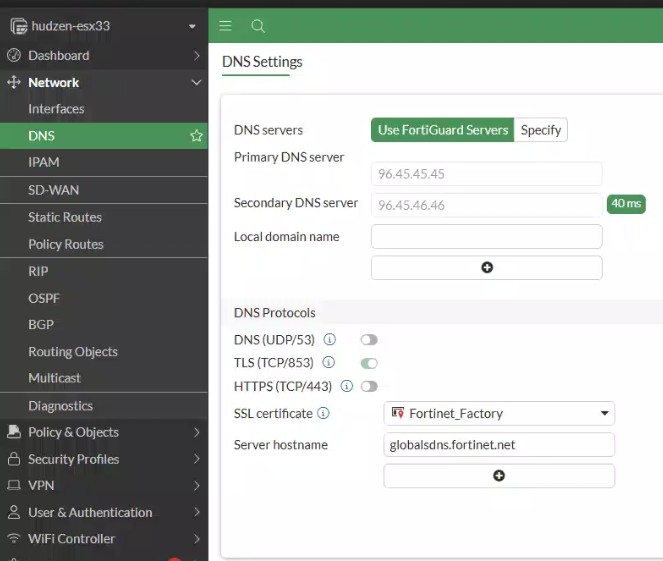Open Multicast menu item

pyautogui.click(x=104, y=378)
